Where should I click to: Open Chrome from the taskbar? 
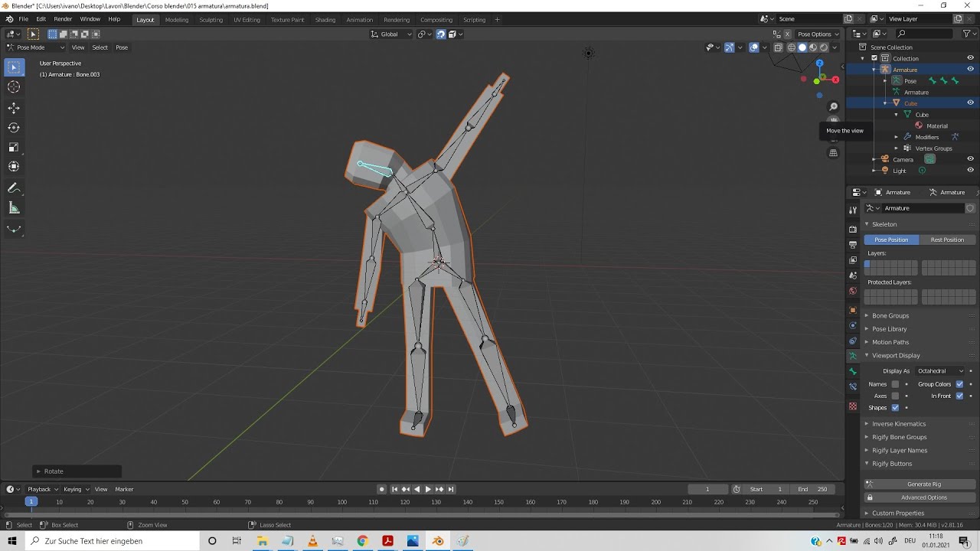pos(362,541)
